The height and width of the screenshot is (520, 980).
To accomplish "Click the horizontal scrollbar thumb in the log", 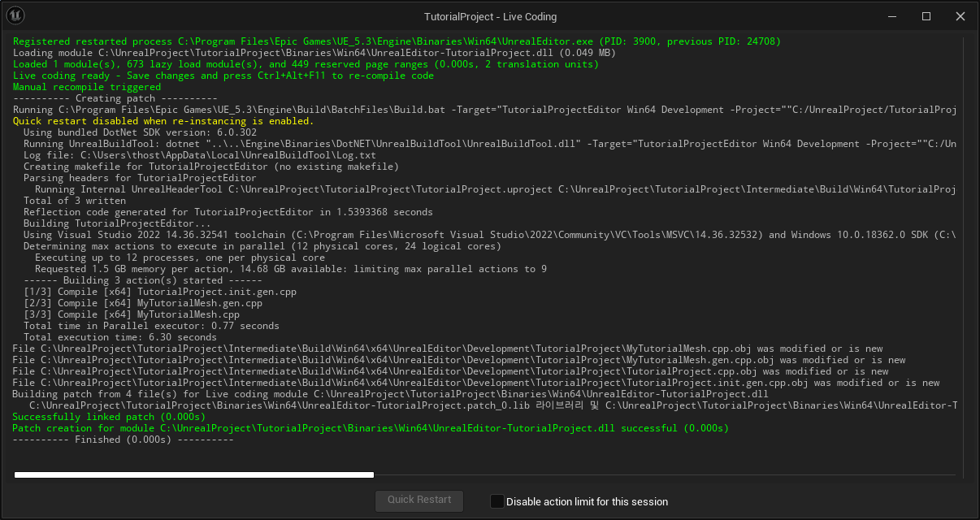I will (194, 474).
